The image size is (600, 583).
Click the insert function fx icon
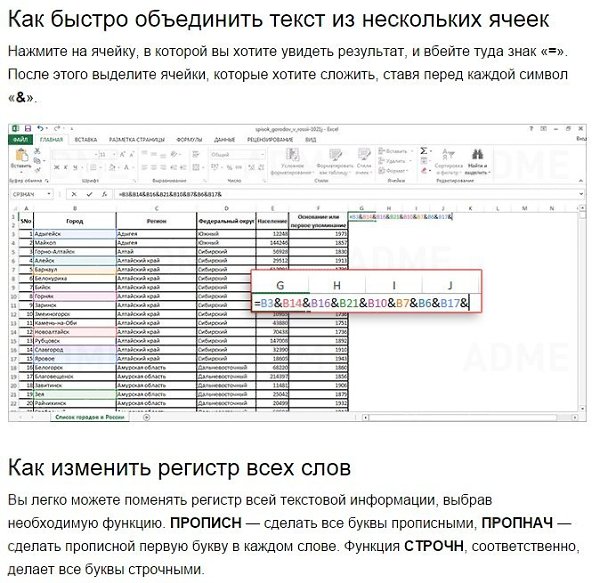104,194
